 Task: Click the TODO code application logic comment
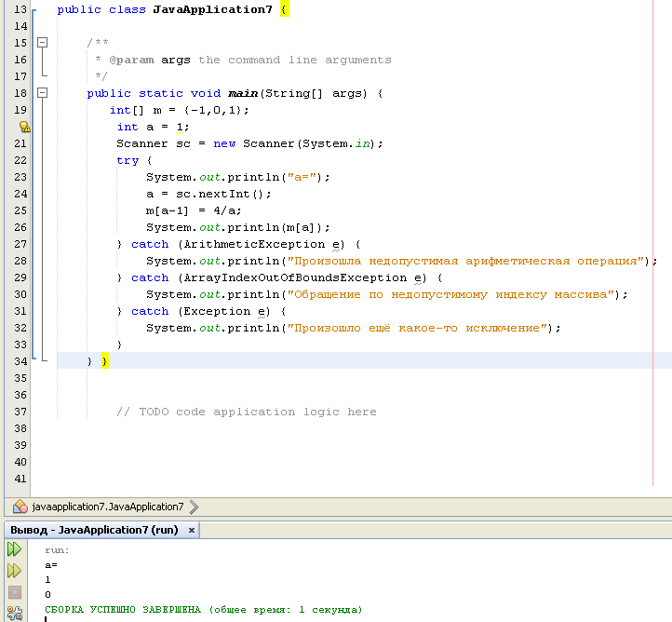click(247, 412)
